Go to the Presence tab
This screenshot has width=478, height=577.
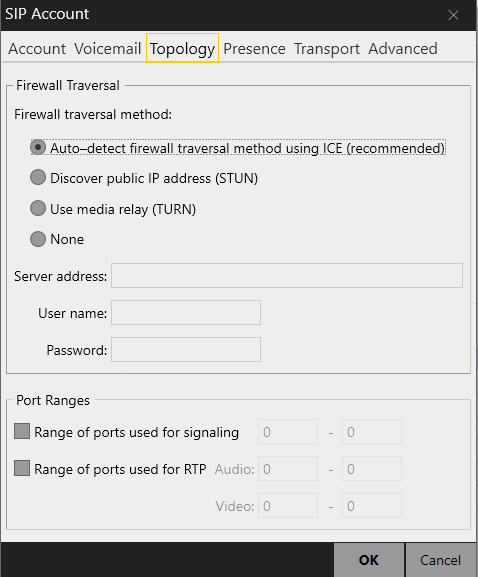click(x=254, y=49)
